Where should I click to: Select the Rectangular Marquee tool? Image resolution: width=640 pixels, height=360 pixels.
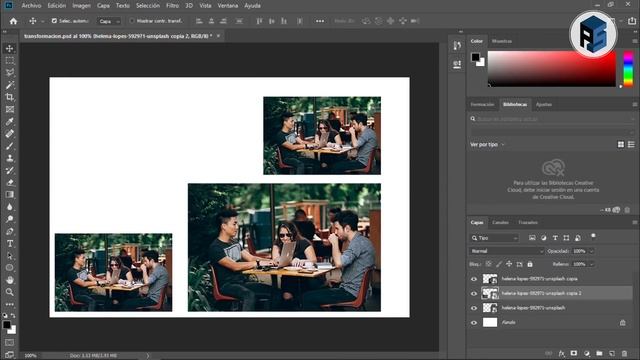tap(9, 61)
